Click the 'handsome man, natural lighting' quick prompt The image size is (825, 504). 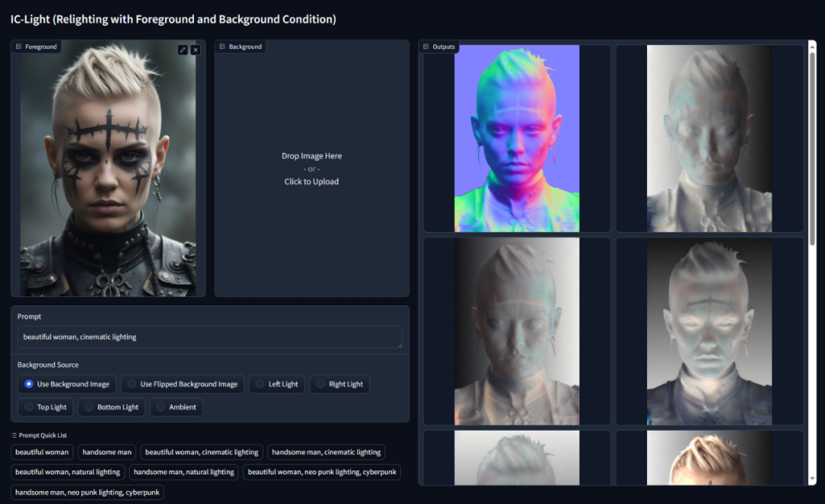(183, 472)
